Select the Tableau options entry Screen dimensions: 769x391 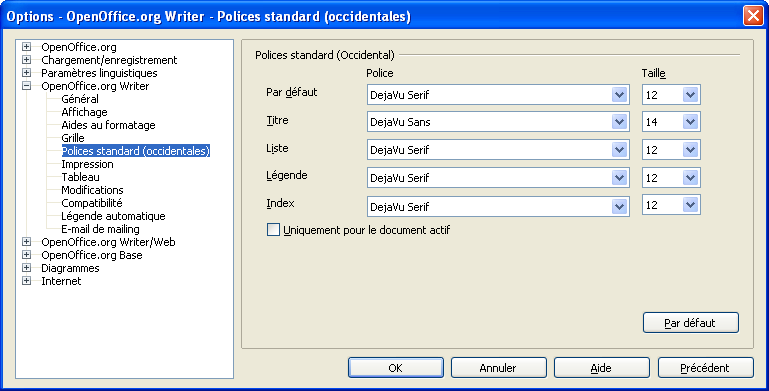(80, 177)
